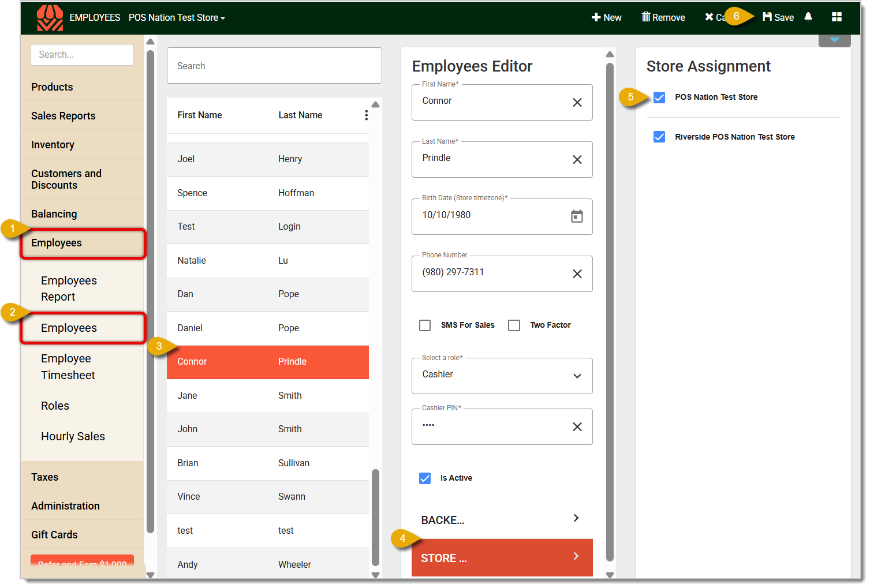Open the Employees Report submenu
Image resolution: width=870 pixels, height=588 pixels.
click(82, 289)
